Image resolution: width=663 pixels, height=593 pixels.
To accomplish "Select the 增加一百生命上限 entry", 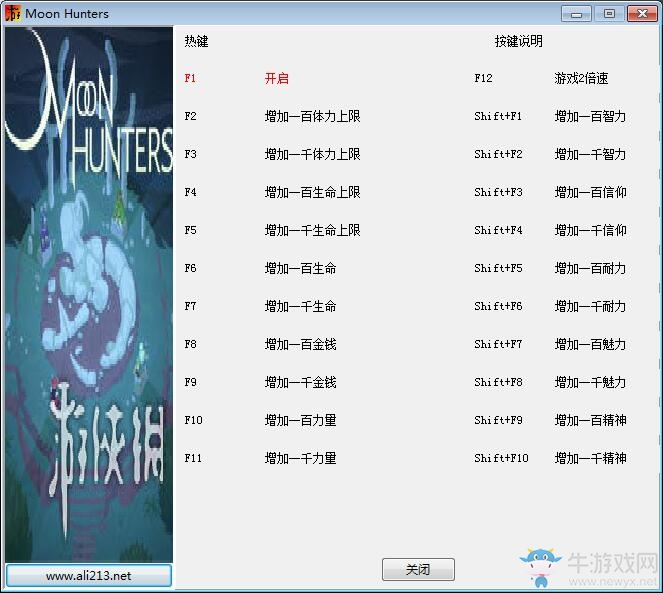I will (x=312, y=192).
